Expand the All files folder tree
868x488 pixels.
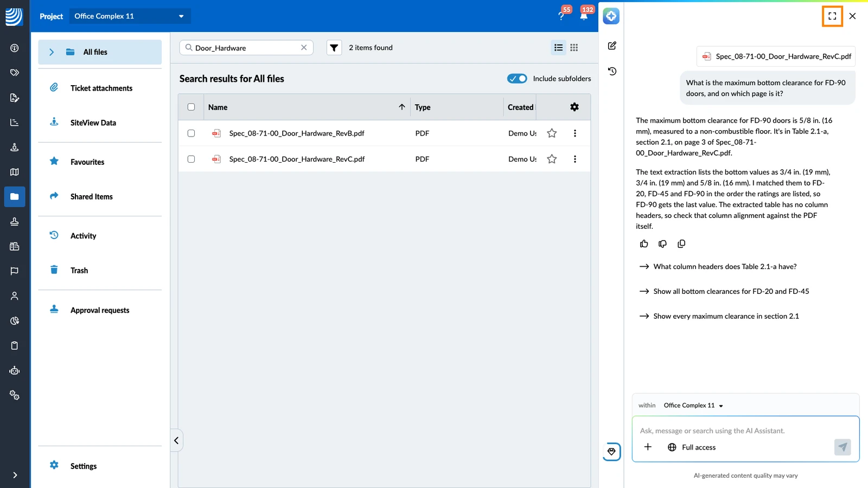(x=52, y=52)
